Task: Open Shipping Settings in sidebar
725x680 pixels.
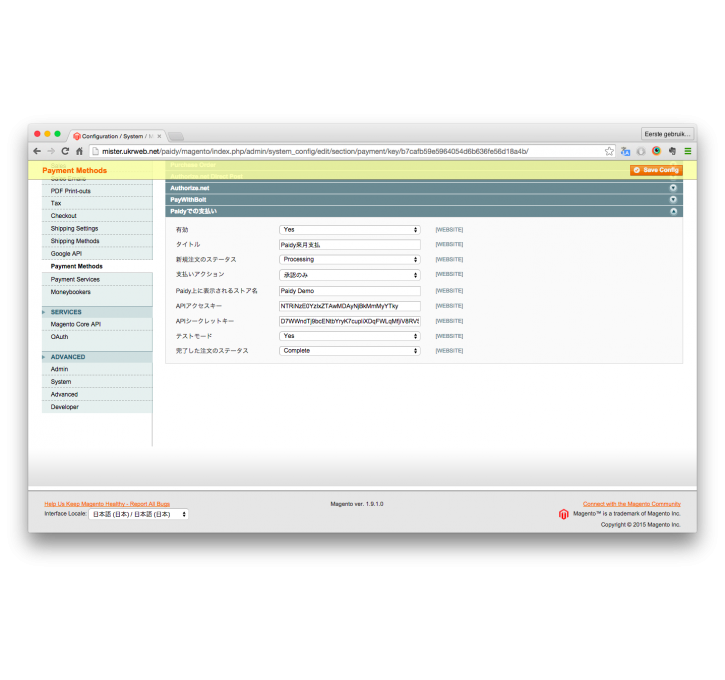Action: pos(97,228)
